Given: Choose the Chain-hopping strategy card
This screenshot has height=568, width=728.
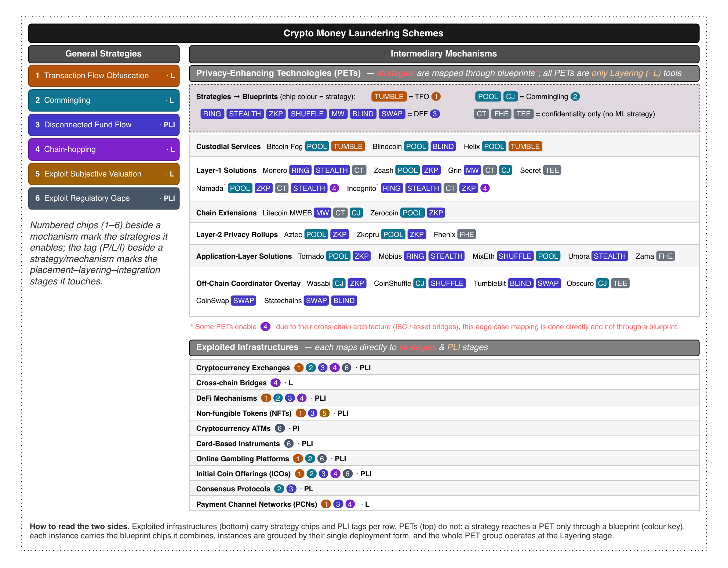Looking at the screenshot, I should tap(104, 149).
